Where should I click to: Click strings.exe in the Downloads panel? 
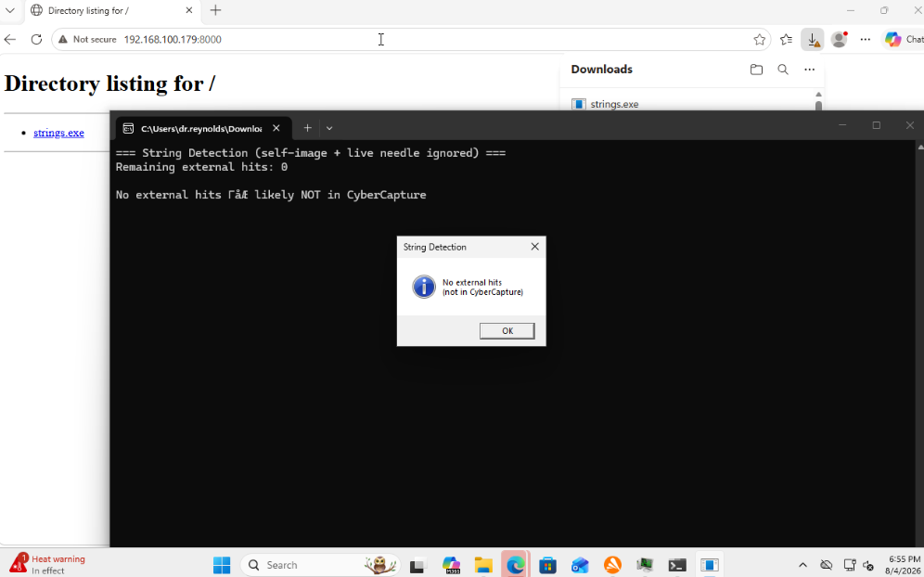614,104
